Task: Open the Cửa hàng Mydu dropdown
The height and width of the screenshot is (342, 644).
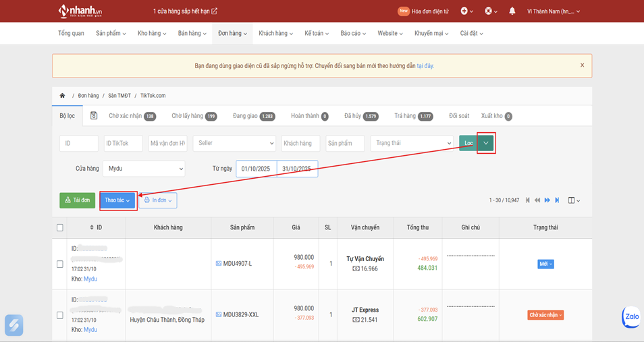Action: click(144, 169)
